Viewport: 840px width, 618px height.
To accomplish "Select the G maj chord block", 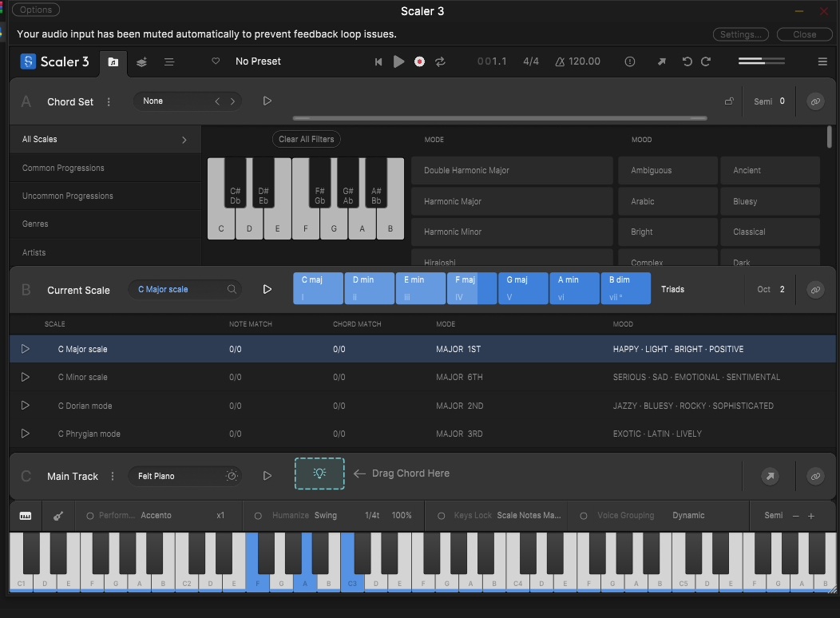I will coord(523,288).
